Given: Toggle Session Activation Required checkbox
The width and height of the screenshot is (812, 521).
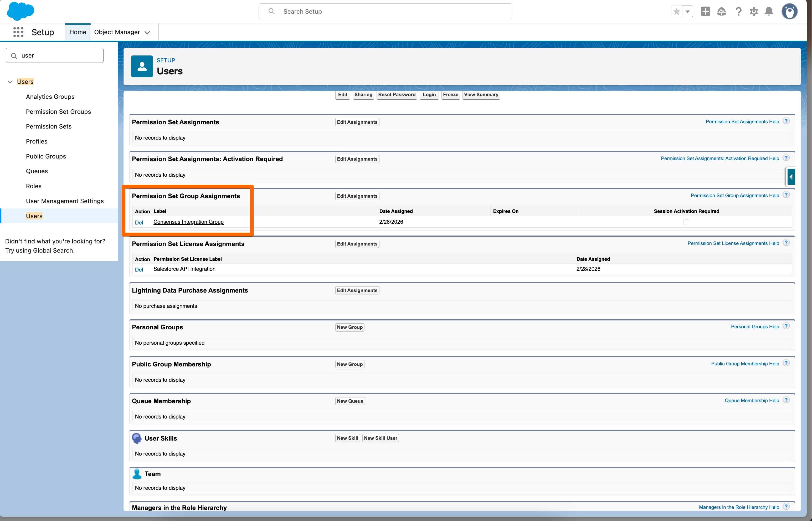Looking at the screenshot, I should click(686, 222).
